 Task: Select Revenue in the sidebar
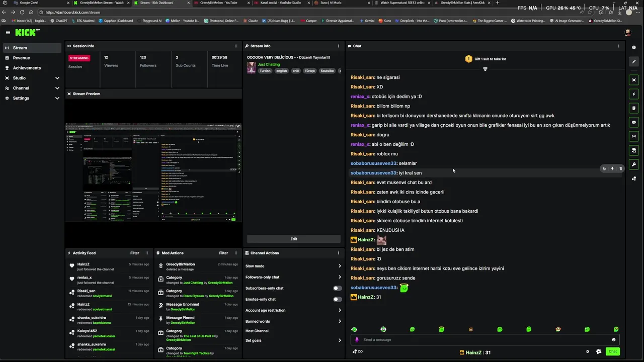[32, 58]
